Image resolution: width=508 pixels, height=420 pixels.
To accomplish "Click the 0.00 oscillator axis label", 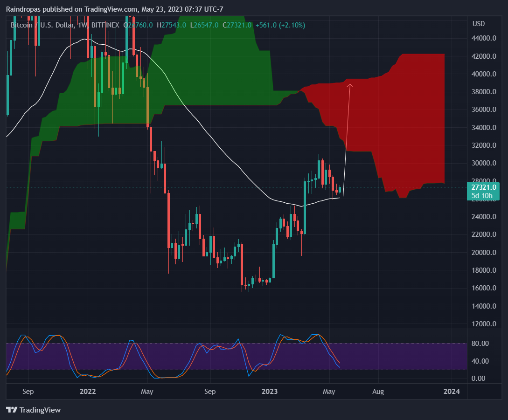I will point(478,379).
